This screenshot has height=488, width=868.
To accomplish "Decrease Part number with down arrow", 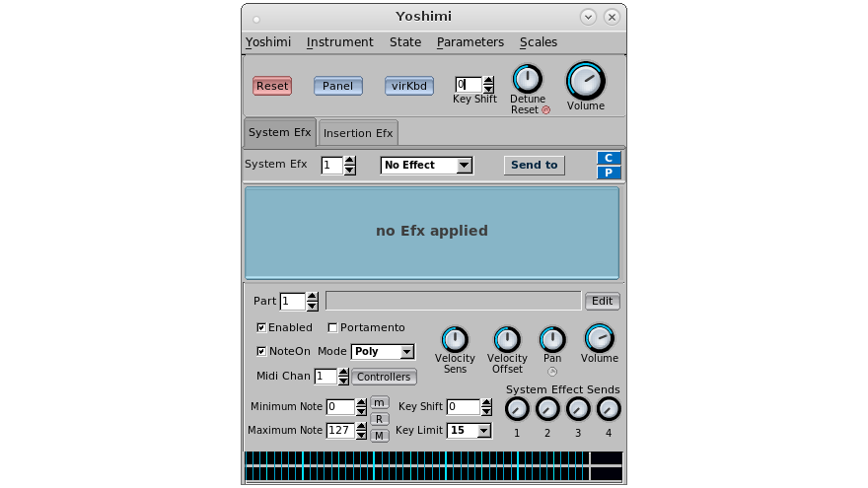I will 313,306.
